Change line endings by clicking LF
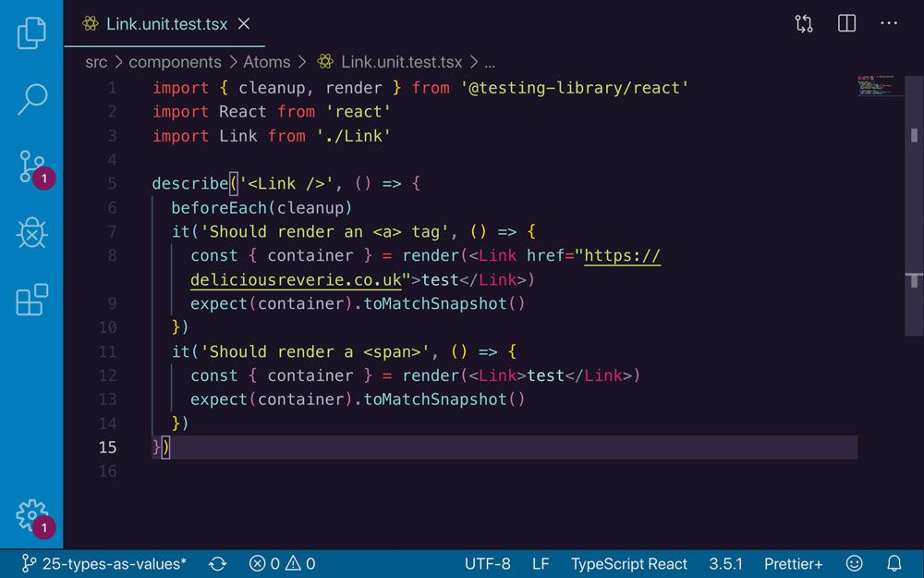The width and height of the screenshot is (924, 578). [541, 563]
